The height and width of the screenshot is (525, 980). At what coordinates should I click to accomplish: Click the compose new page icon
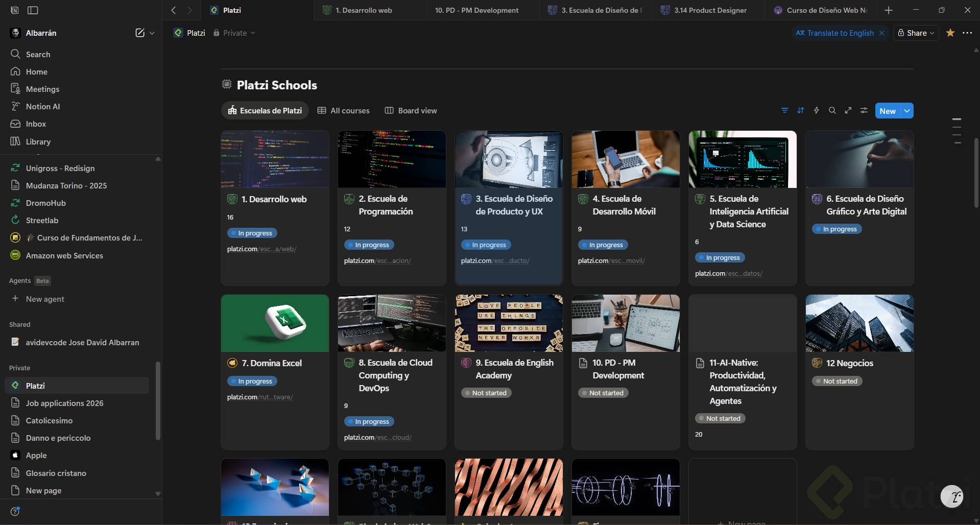click(x=139, y=33)
